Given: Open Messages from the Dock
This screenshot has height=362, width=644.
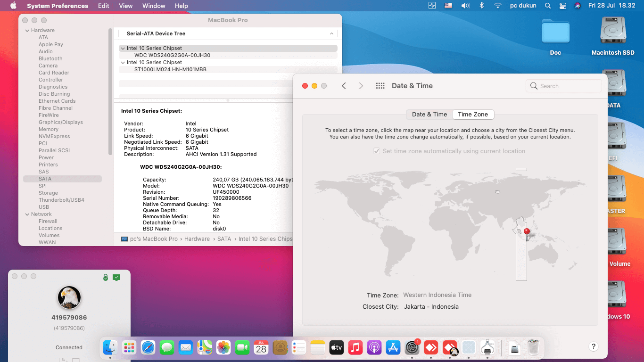Looking at the screenshot, I should point(167,348).
